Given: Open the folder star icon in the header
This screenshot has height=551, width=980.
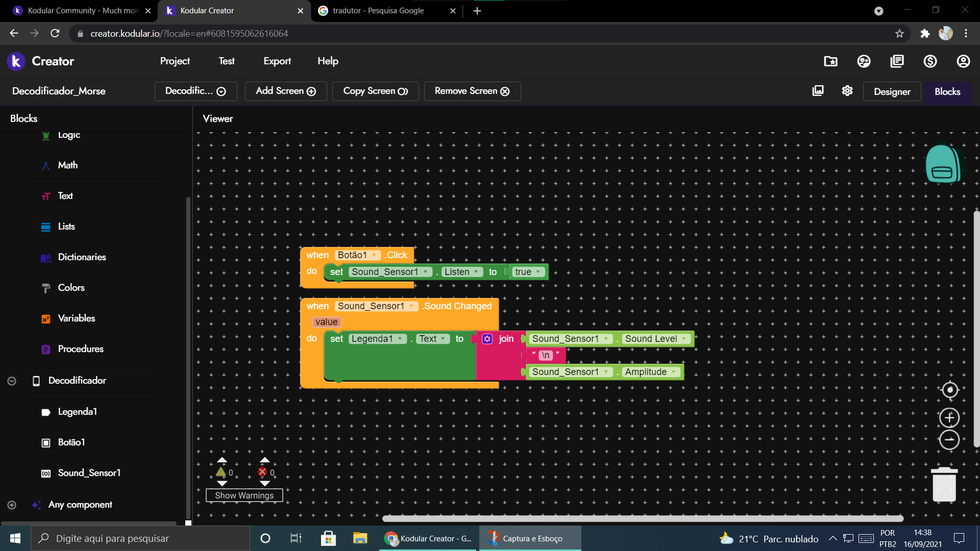Looking at the screenshot, I should pos(830,61).
